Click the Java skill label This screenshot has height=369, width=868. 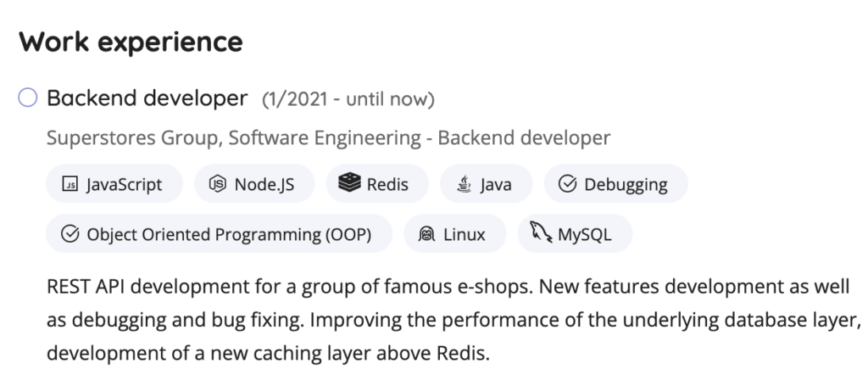coord(496,184)
